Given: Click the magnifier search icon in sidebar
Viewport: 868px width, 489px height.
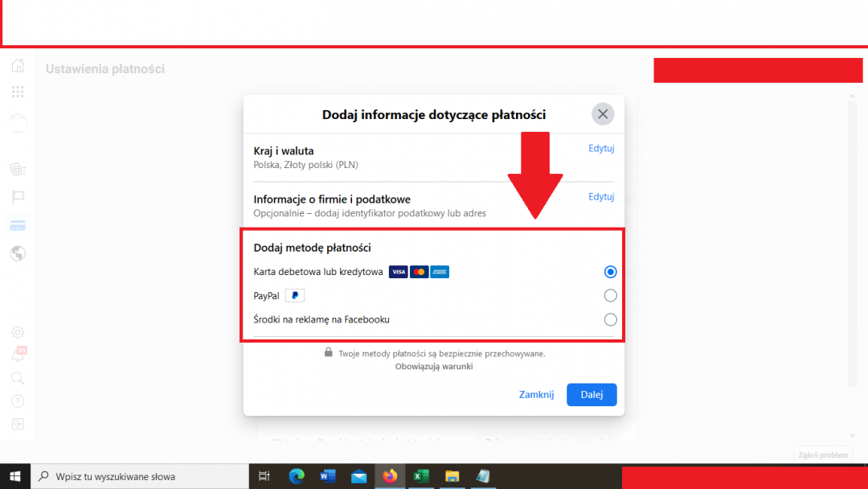Looking at the screenshot, I should [18, 378].
